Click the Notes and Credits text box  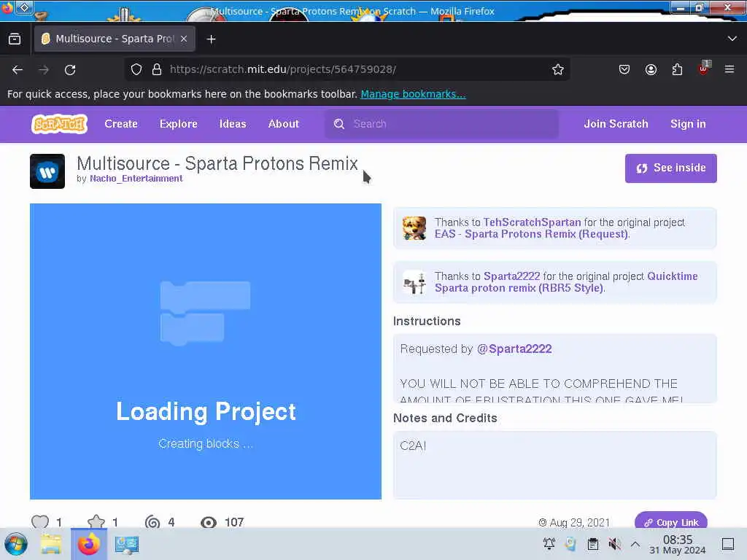[555, 465]
